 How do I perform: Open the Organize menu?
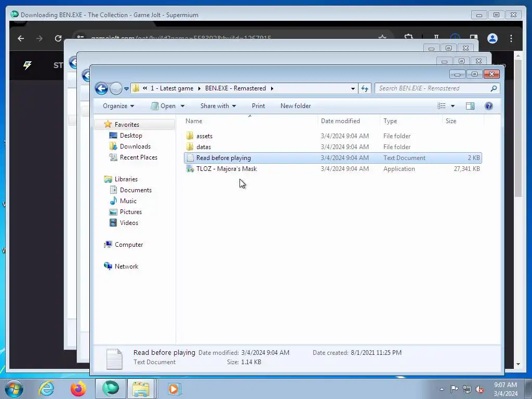click(118, 106)
